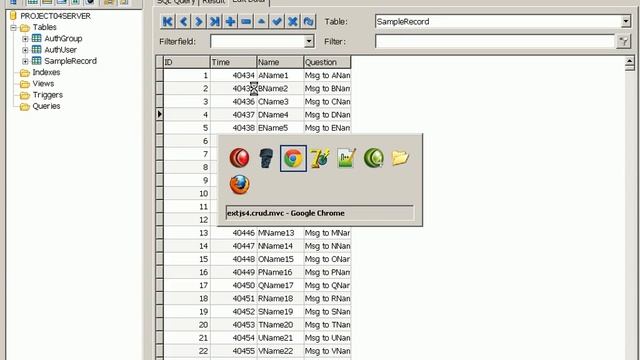The image size is (640, 360).
Task: Go to next record arrow
Action: point(199,21)
